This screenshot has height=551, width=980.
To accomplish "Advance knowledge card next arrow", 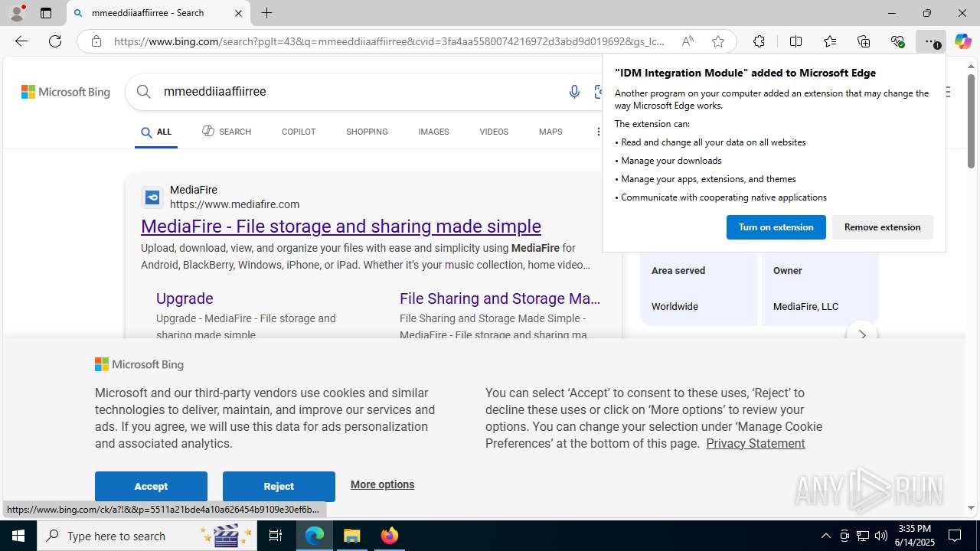I will [862, 335].
